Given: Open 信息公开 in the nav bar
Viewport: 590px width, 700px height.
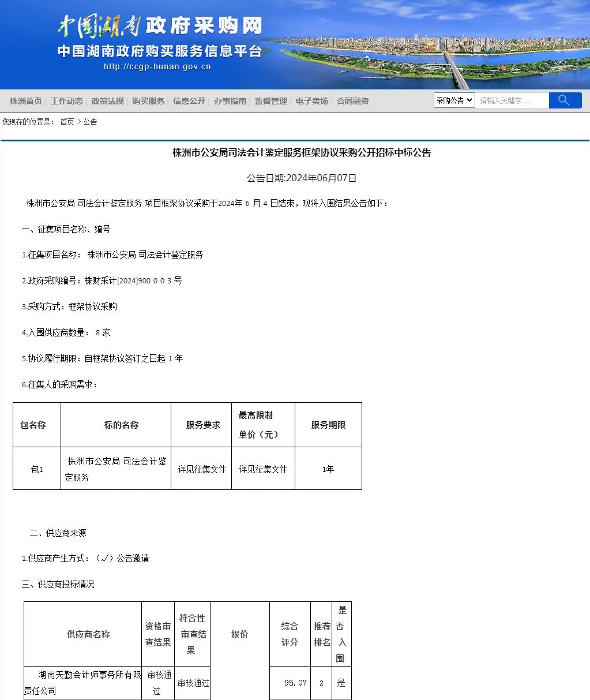Looking at the screenshot, I should pyautogui.click(x=189, y=101).
